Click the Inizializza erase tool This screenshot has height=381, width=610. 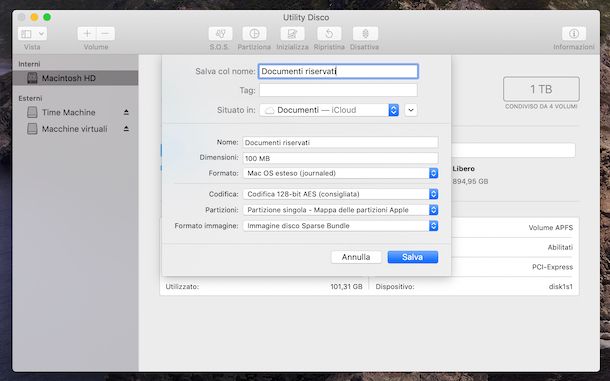pos(292,34)
